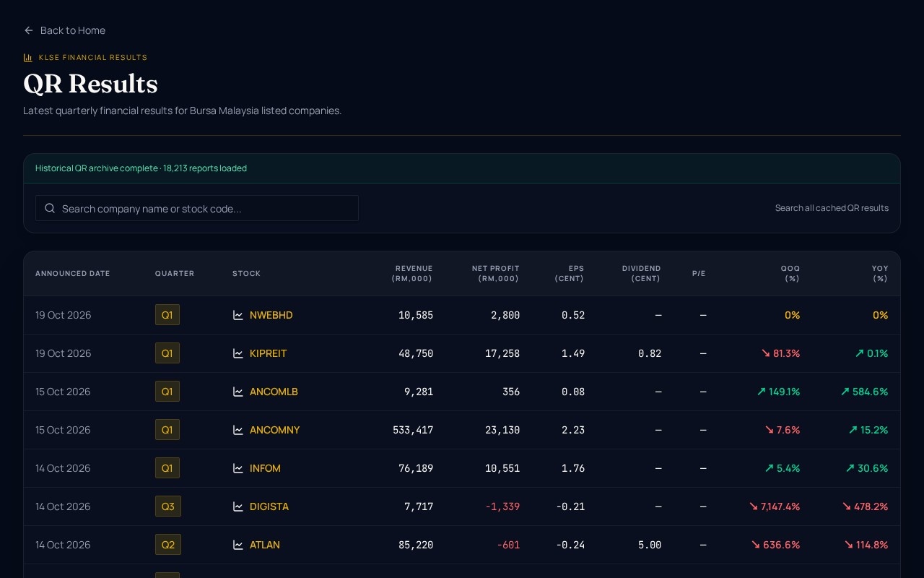Screen dimensions: 924x578
Task: Open the chart icon next to DIGISTA
Action: (x=238, y=506)
